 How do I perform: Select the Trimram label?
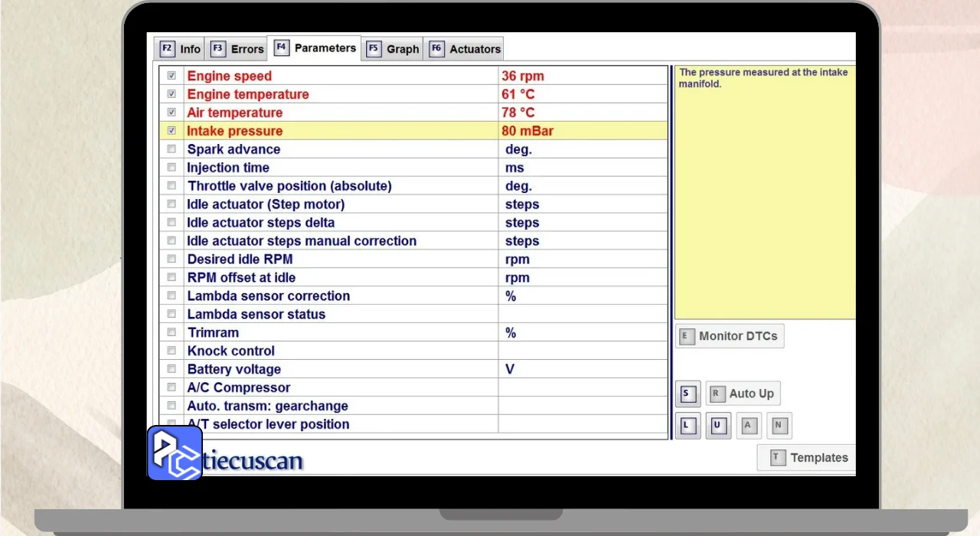point(213,332)
